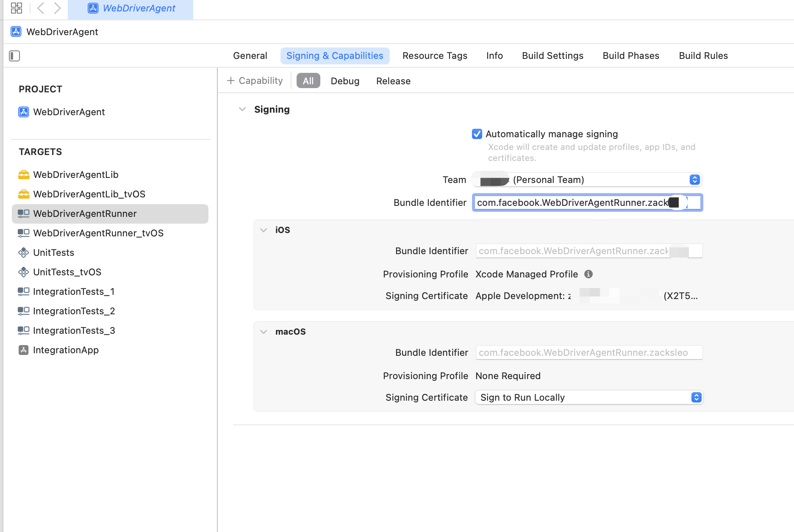Open the Build Phases tab
Viewport: 794px width, 532px height.
(x=631, y=55)
